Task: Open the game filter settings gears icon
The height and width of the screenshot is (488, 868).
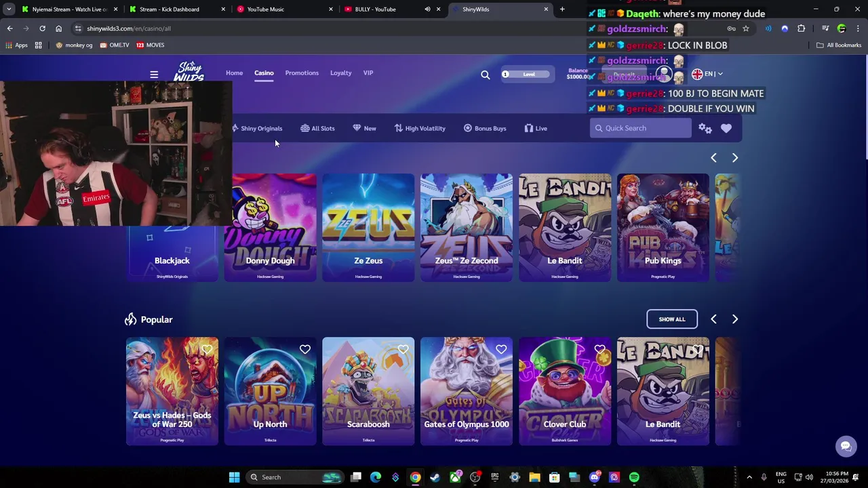Action: 705,128
